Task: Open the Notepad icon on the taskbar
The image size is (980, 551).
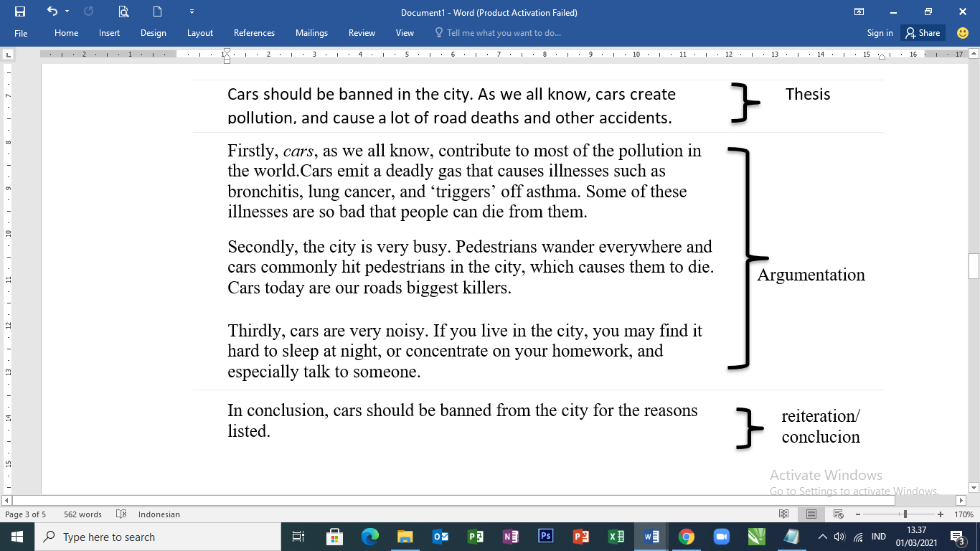Action: [x=791, y=537]
